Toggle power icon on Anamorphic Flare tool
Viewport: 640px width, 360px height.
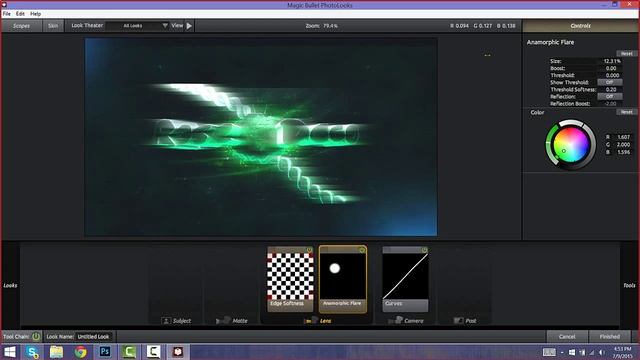coord(362,250)
